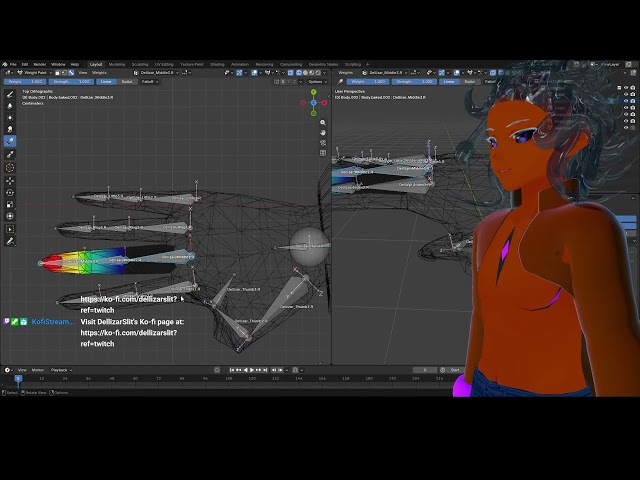Toggle Z symmetry in left viewport
Viewport: 640px width, 480px height.
click(295, 82)
